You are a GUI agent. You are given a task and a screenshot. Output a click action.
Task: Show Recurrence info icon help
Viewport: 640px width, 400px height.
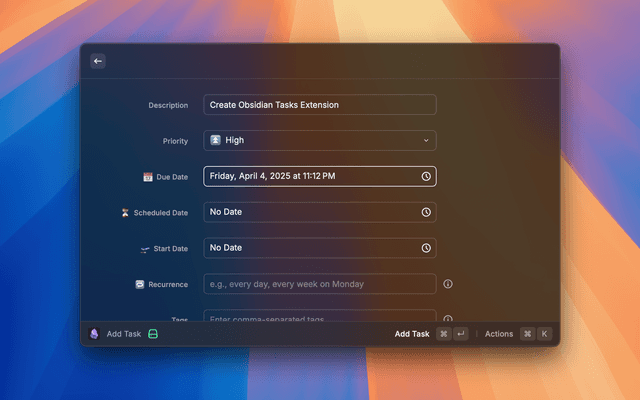pos(448,284)
